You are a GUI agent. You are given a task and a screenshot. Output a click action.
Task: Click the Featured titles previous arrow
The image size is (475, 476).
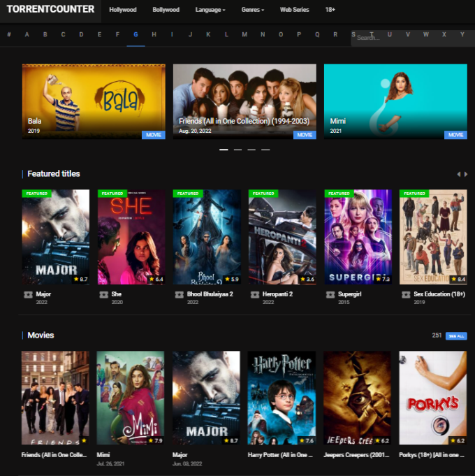[x=459, y=174]
